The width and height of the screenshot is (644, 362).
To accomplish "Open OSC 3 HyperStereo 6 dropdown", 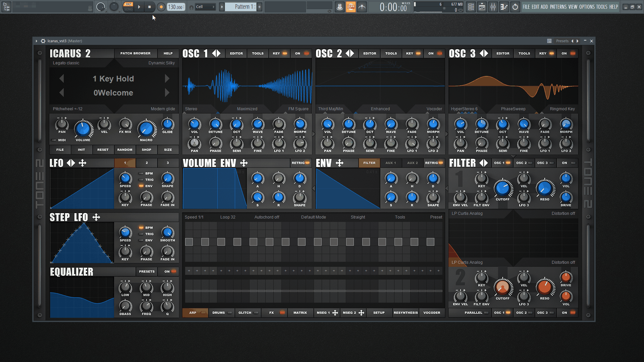I will [x=464, y=109].
